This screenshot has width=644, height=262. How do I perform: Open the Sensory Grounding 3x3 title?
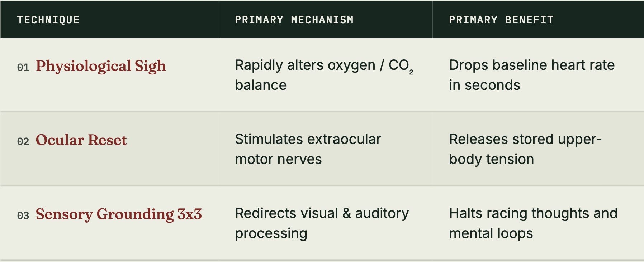coord(119,214)
